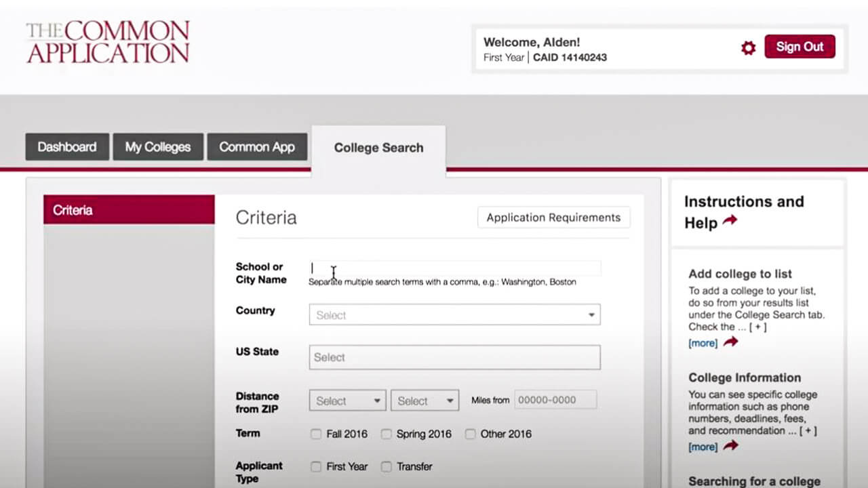This screenshot has width=868, height=488.
Task: Check the Fall 2016 term box
Action: click(316, 434)
